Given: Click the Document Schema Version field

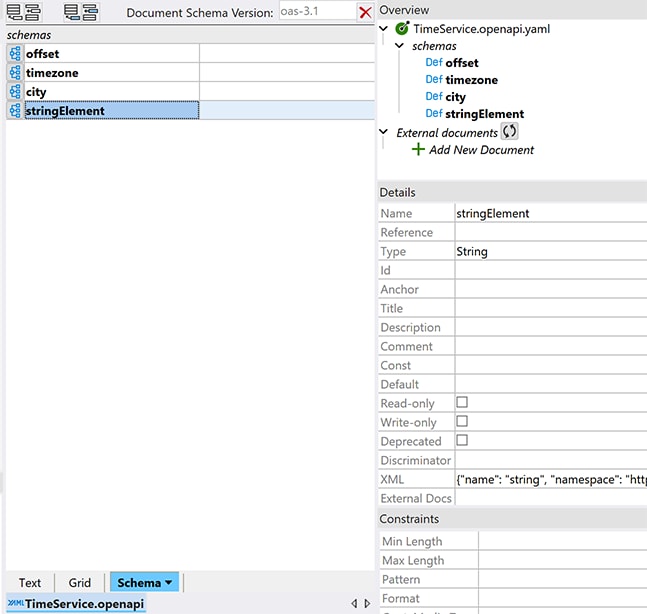Looking at the screenshot, I should point(318,11).
